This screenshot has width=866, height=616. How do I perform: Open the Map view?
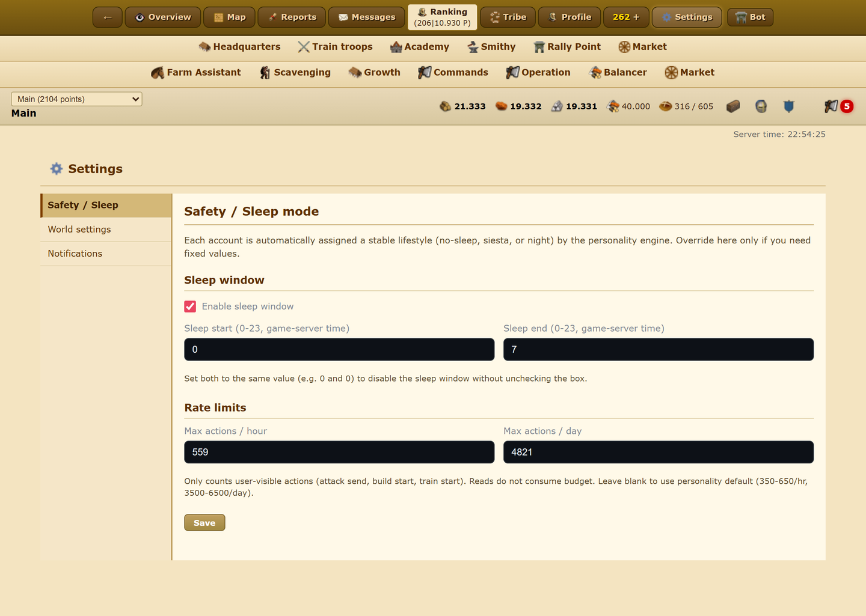(x=230, y=17)
